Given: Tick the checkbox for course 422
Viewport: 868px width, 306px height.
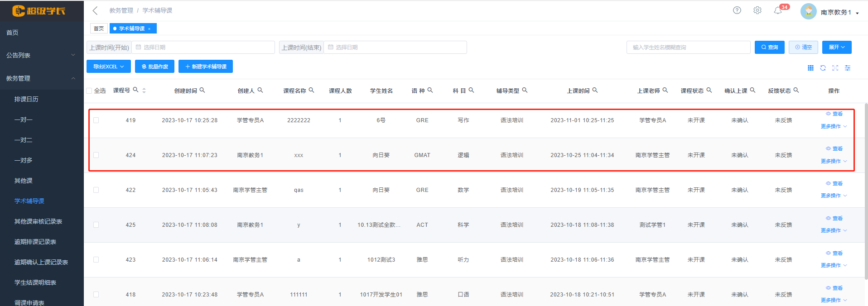Looking at the screenshot, I should click(96, 190).
